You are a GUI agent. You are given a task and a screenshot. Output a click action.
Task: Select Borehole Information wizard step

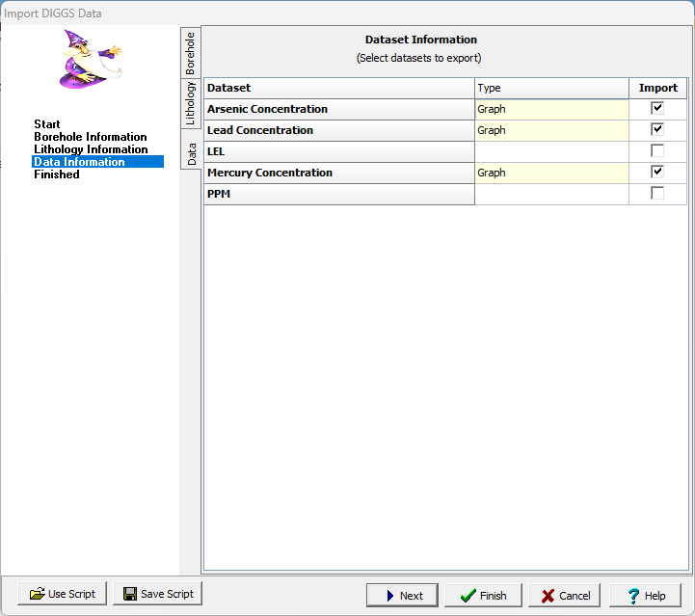point(91,137)
